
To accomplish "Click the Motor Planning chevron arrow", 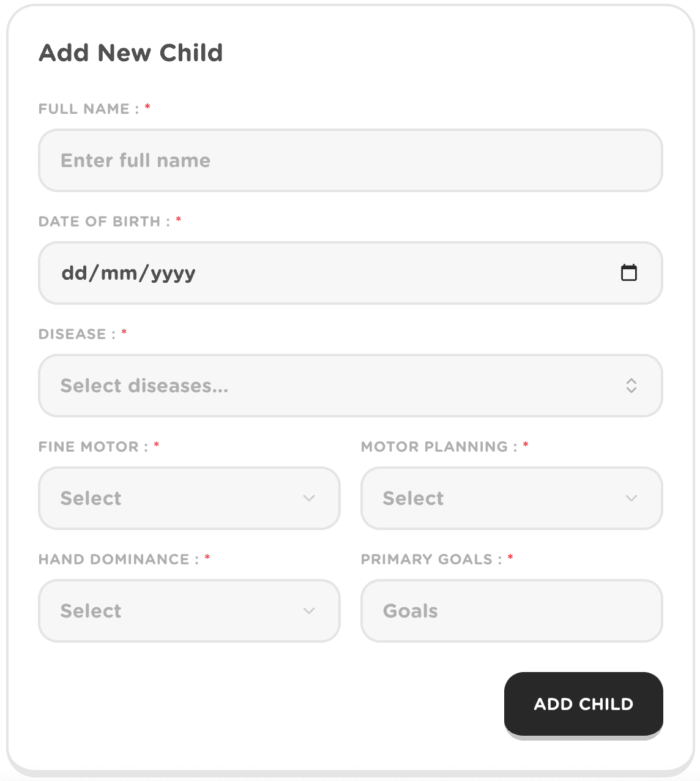I will [631, 498].
